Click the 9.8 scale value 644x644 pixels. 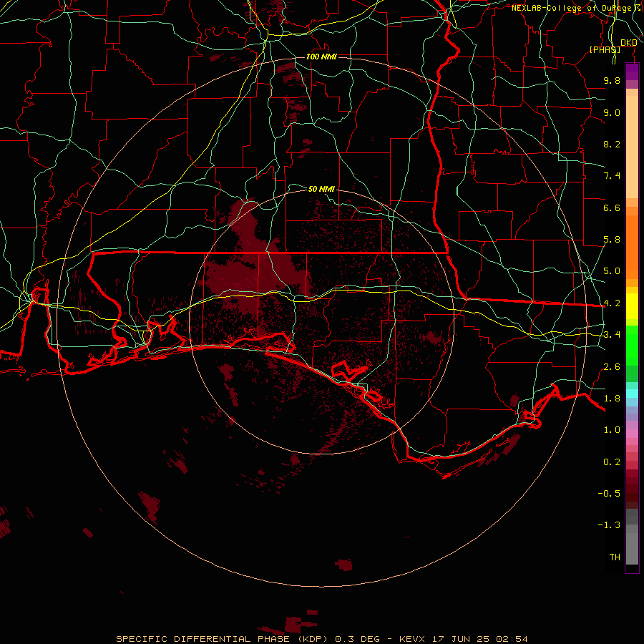point(612,80)
